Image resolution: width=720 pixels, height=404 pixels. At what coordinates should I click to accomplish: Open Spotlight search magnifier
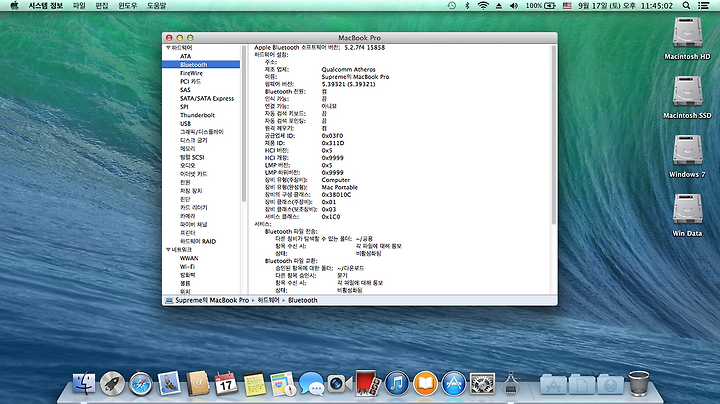tap(686, 6)
